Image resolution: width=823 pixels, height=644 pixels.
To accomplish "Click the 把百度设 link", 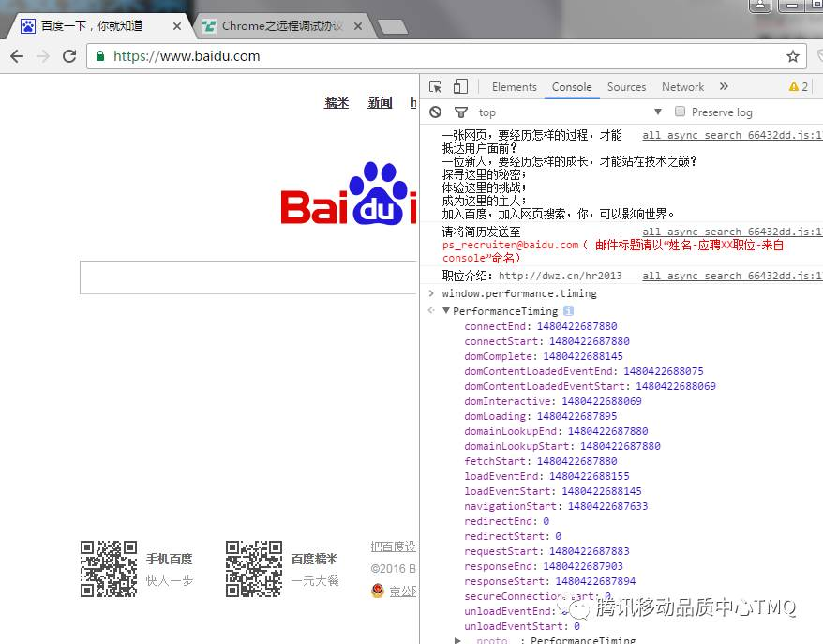I will pos(393,547).
